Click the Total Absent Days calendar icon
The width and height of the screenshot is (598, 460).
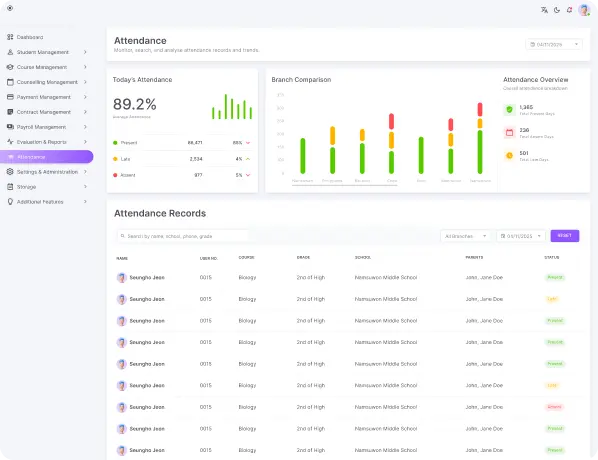[x=510, y=133]
